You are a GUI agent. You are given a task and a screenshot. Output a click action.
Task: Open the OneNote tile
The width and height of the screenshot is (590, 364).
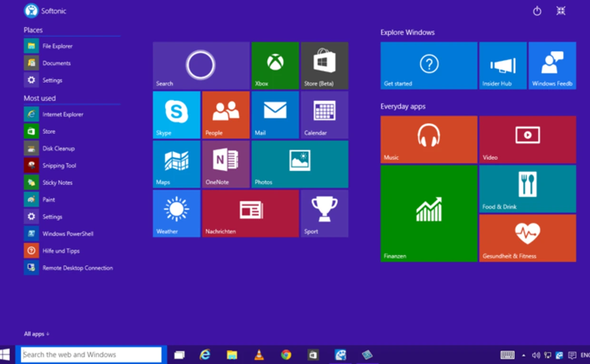[226, 164]
